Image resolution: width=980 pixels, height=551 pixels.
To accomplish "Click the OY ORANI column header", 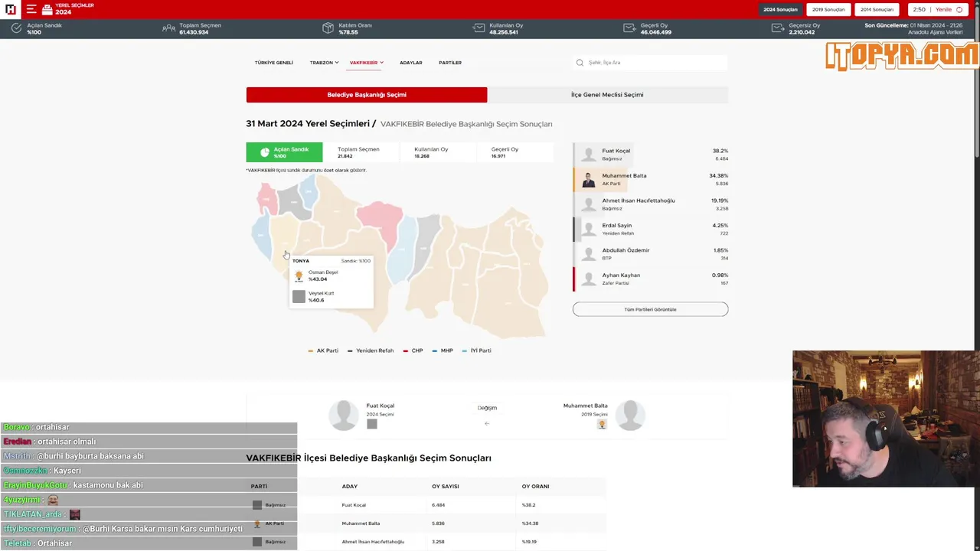I will click(x=535, y=487).
